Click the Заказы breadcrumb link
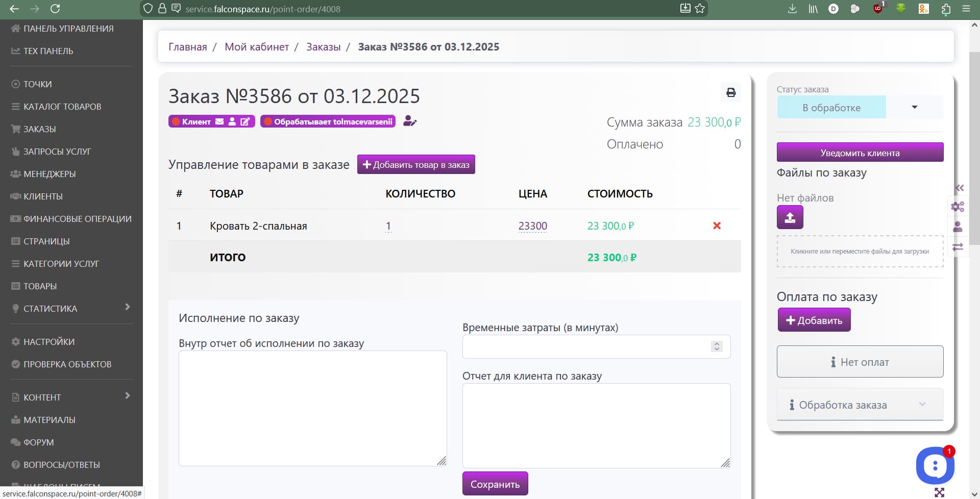980x499 pixels. 323,47
